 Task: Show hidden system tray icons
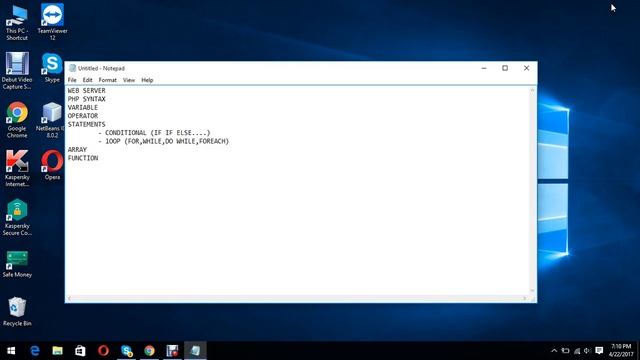[554, 351]
